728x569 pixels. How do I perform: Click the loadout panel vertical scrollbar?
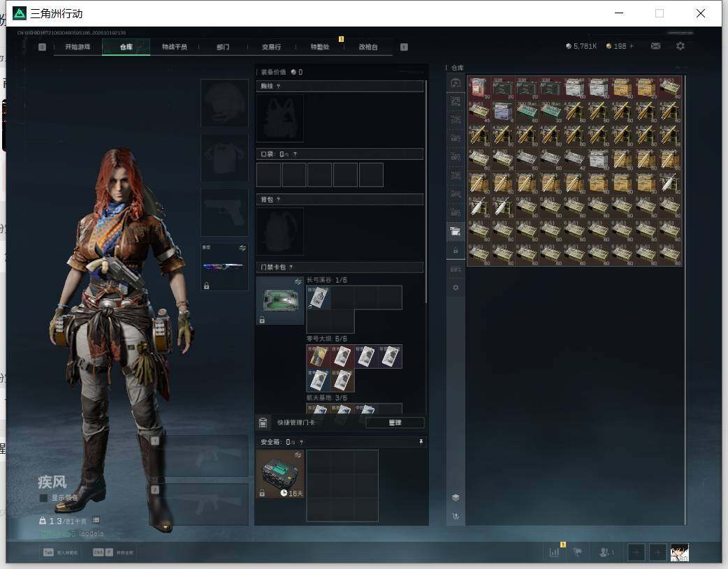pos(425,191)
